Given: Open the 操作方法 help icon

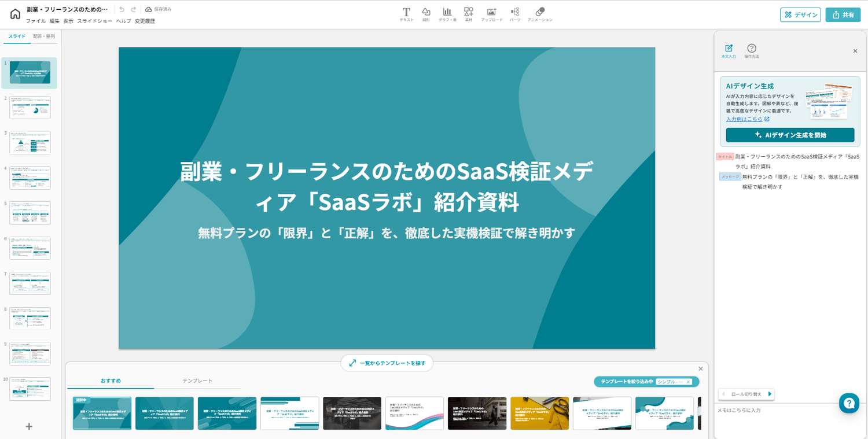Looking at the screenshot, I should click(x=752, y=51).
